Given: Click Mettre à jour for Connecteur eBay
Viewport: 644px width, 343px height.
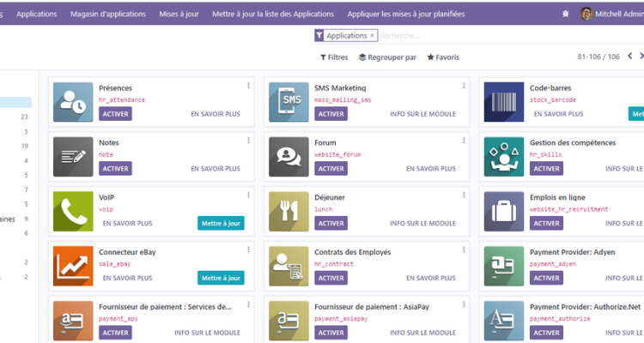Looking at the screenshot, I should click(221, 278).
